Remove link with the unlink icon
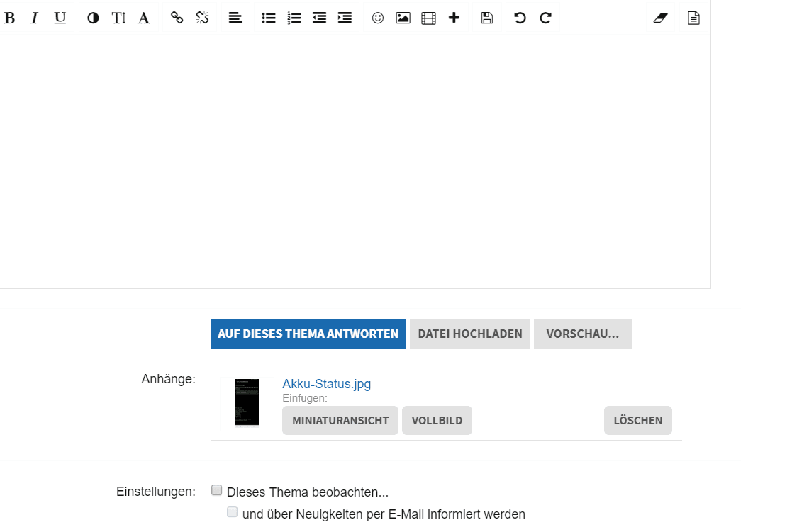 pyautogui.click(x=202, y=18)
